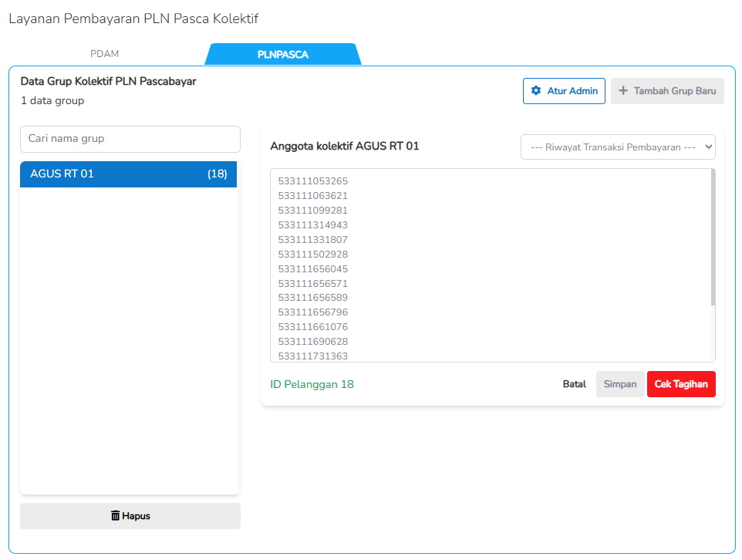The height and width of the screenshot is (560, 742).
Task: Click the (18) member count badge
Action: [x=218, y=174]
